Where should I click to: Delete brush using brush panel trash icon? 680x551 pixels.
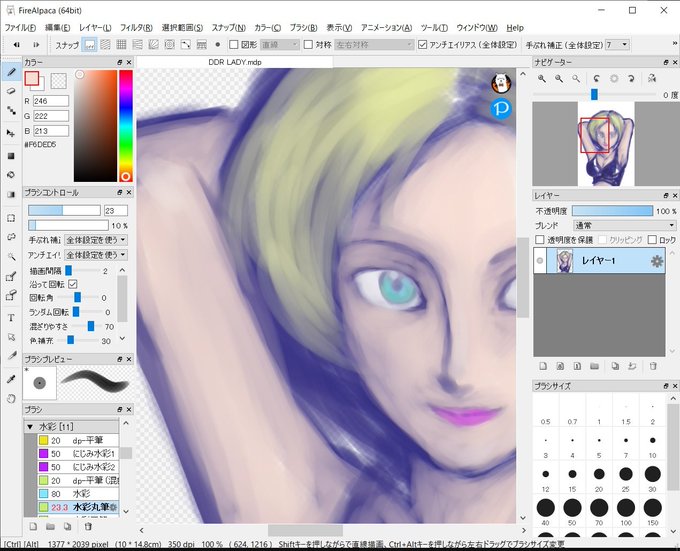pyautogui.click(x=88, y=527)
